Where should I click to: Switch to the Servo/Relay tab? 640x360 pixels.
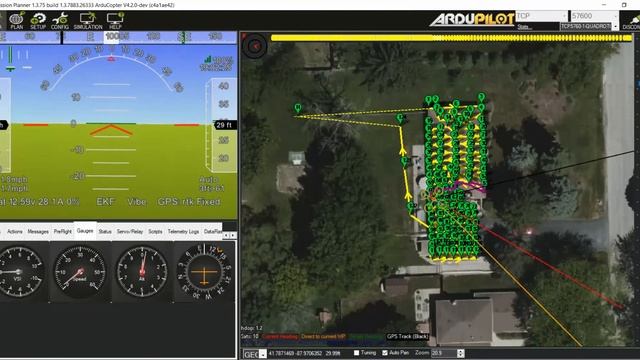click(130, 231)
